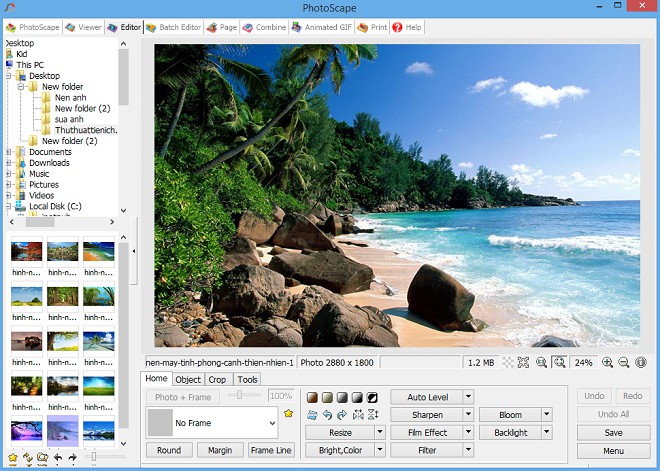The image size is (660, 471).
Task: Click the rotate left arrow icon
Action: 327,414
